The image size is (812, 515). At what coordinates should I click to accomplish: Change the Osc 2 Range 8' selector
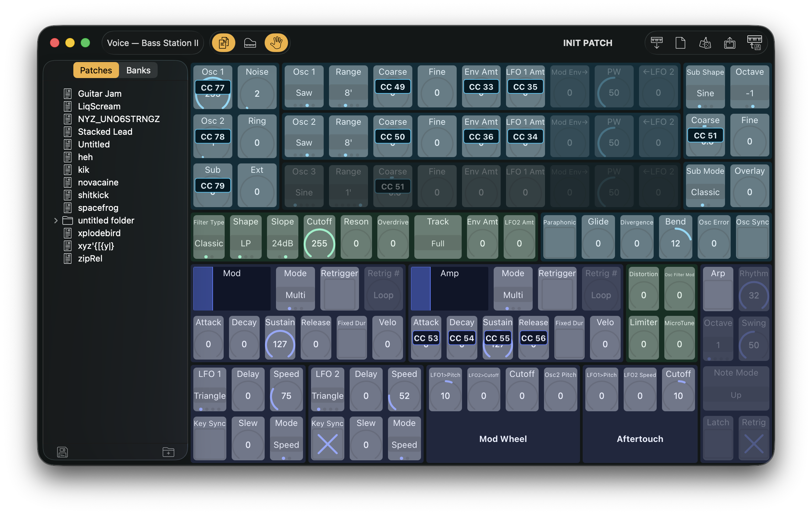point(348,143)
